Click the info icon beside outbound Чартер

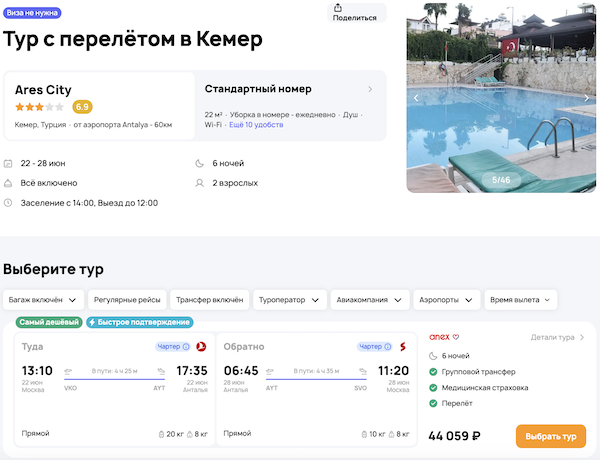[x=186, y=347]
